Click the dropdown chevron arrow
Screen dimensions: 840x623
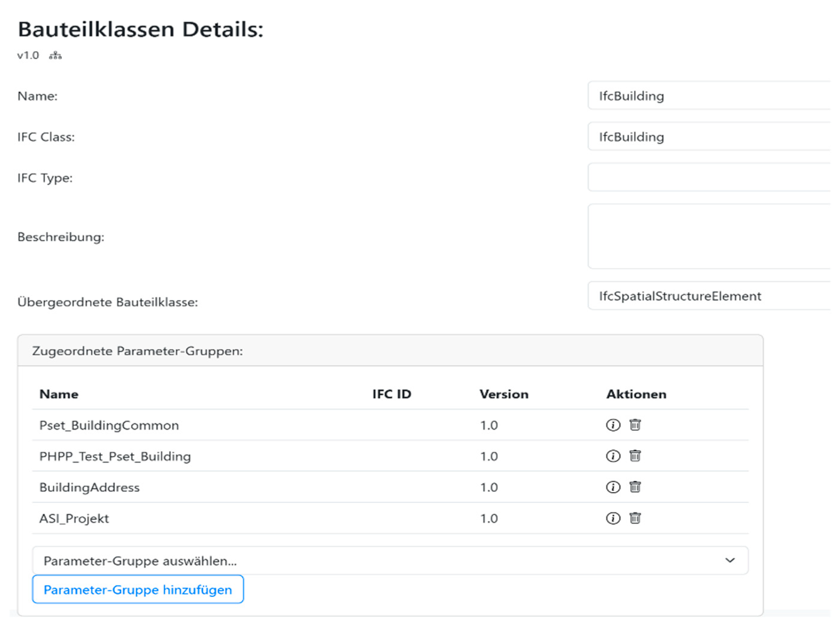coord(730,560)
